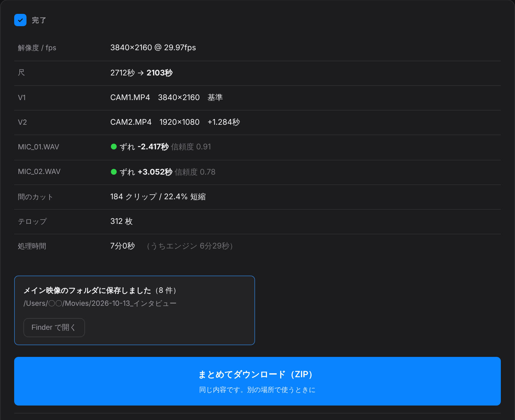Click the MIC_02.WAV row label
Image resolution: width=515 pixels, height=420 pixels.
coord(39,172)
